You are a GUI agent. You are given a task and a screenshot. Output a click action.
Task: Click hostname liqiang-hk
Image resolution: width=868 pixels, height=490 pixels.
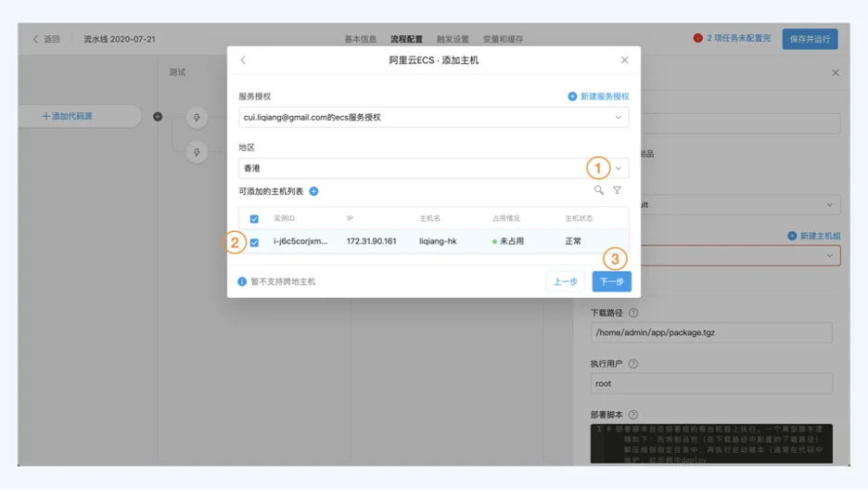[438, 241]
